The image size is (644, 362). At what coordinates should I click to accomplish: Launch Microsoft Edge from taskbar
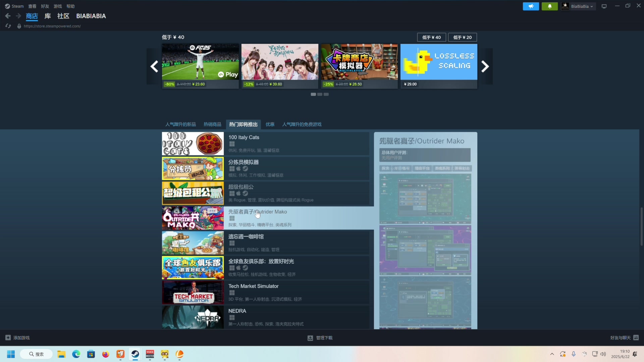point(76,354)
